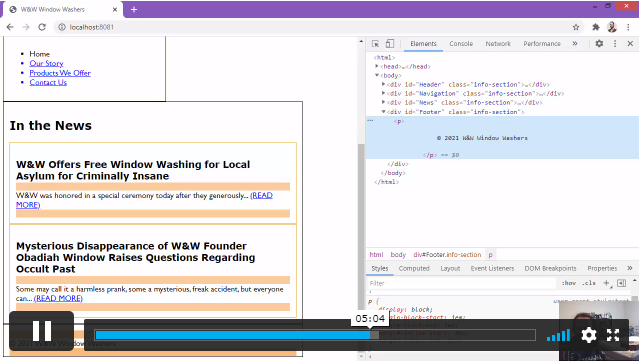Show more sidebar tabs chevron

pos(630,268)
